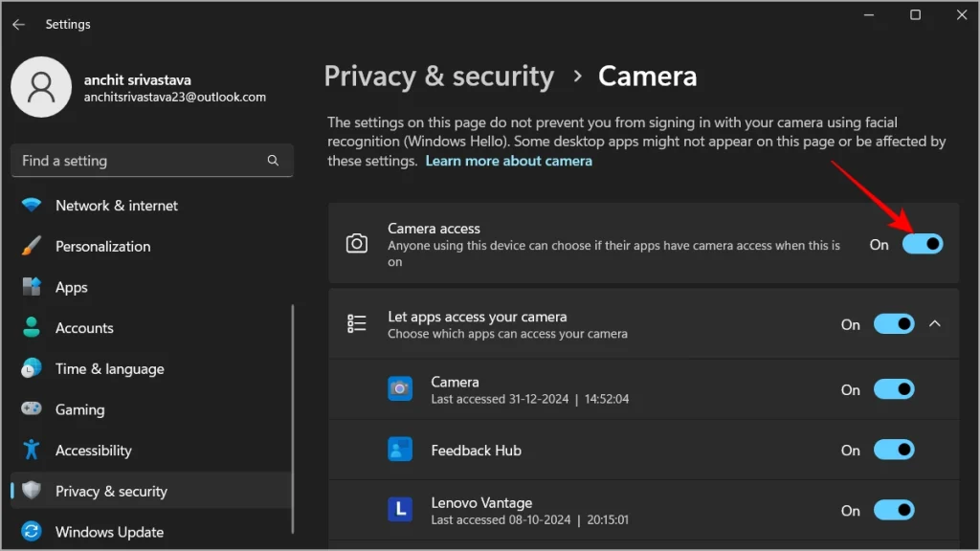Click the Windows Update refresh icon

[x=32, y=532]
